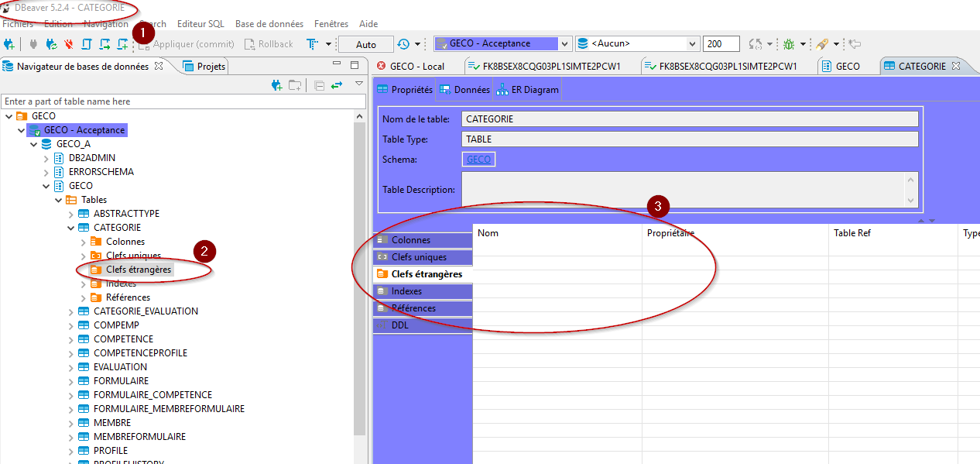Viewport: 980px width, 464px height.
Task: Click the Rollback button
Action: pos(269,44)
